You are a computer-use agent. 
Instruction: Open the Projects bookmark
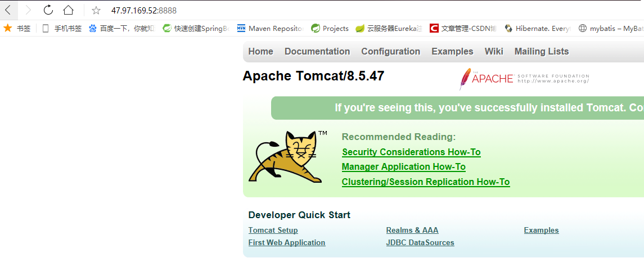330,28
